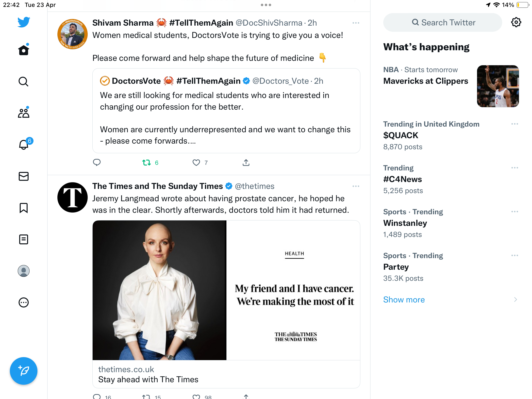
Task: Open the Communities people icon
Action: point(24,113)
